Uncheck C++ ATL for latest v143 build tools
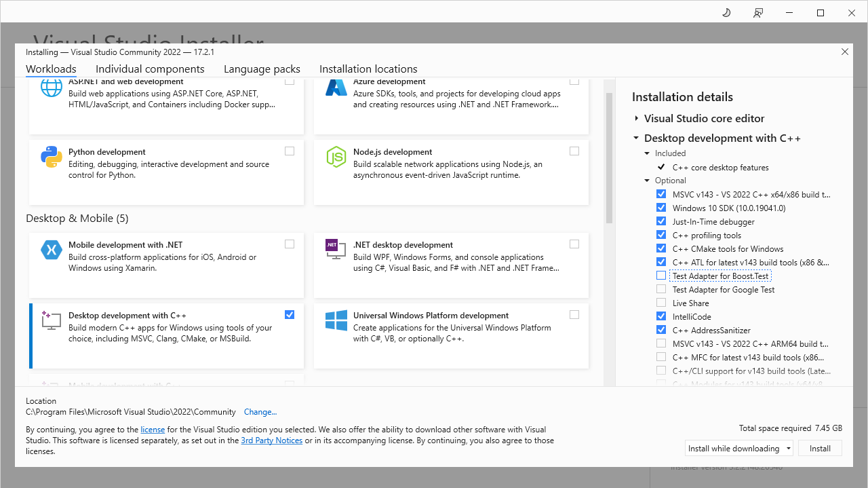The height and width of the screenshot is (488, 868). 661,262
